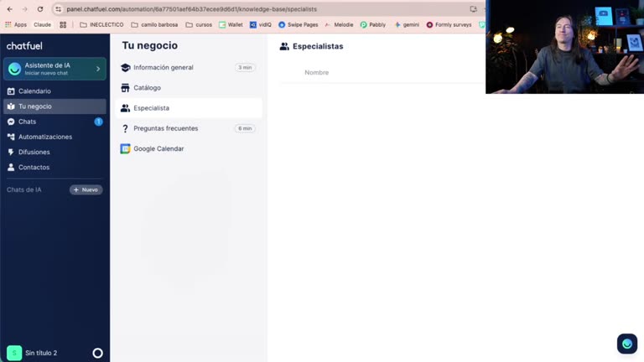This screenshot has height=362, width=644.
Task: Click the Tu negocio panel heading
Action: [150, 45]
